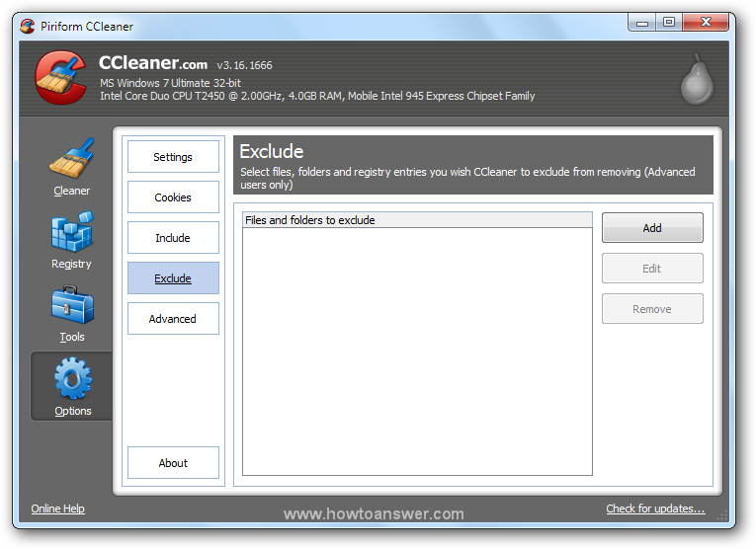Minimize the CCleaner window
756x549 pixels.
(641, 22)
